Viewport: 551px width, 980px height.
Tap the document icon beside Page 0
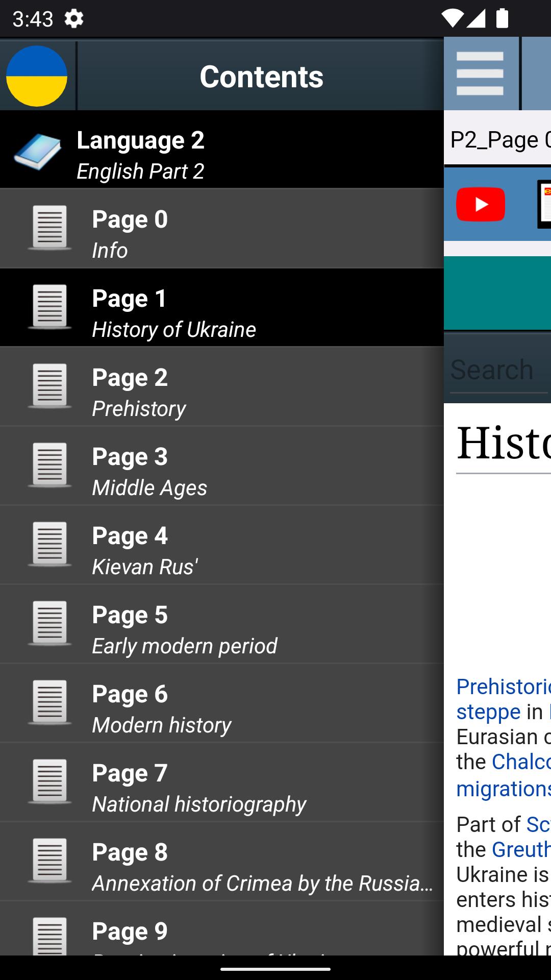[49, 228]
